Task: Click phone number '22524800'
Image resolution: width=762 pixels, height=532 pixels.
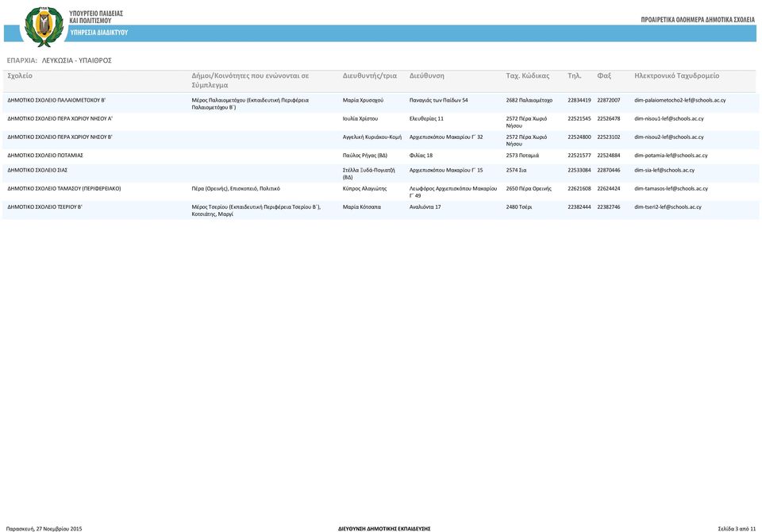Action: (x=579, y=137)
